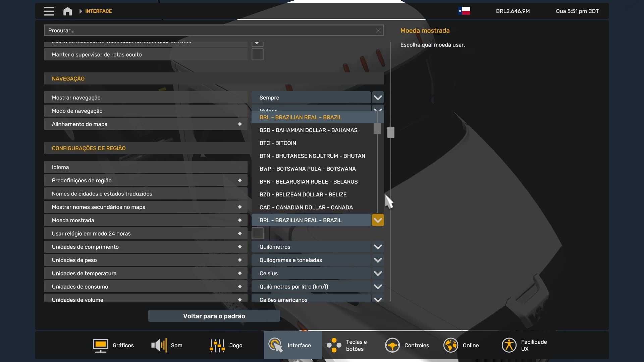Open Jogo sliders icon tab
The height and width of the screenshot is (362, 644).
226,345
